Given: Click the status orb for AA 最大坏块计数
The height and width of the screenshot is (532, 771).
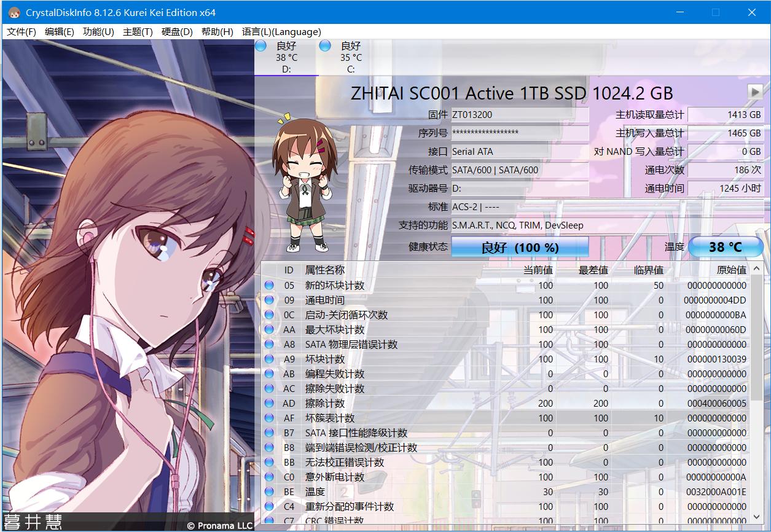Looking at the screenshot, I should click(x=269, y=329).
